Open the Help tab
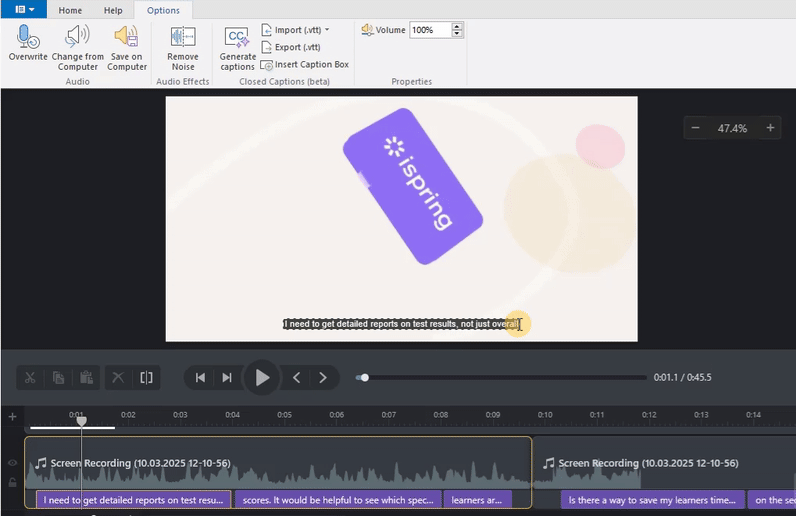Image resolution: width=796 pixels, height=516 pixels. pyautogui.click(x=113, y=10)
